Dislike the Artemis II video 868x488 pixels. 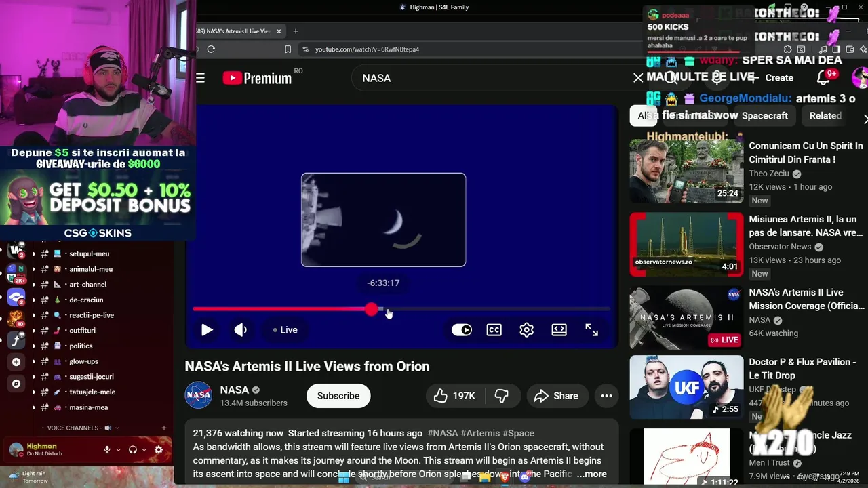point(502,396)
